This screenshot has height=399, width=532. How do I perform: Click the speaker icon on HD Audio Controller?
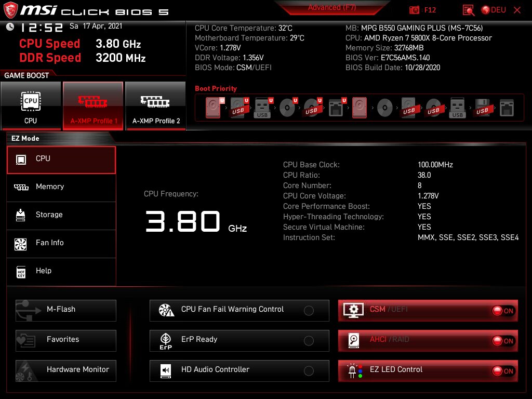[x=166, y=371]
